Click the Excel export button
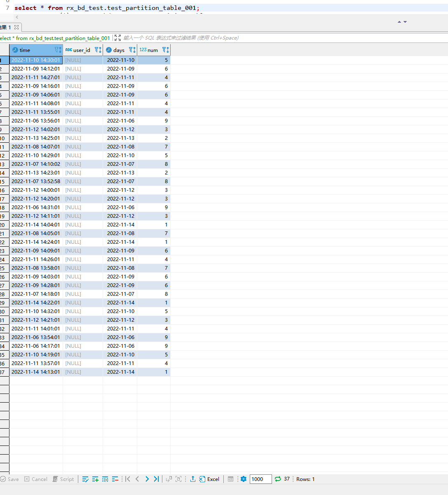Screen dimensions: 448x495 209,479
